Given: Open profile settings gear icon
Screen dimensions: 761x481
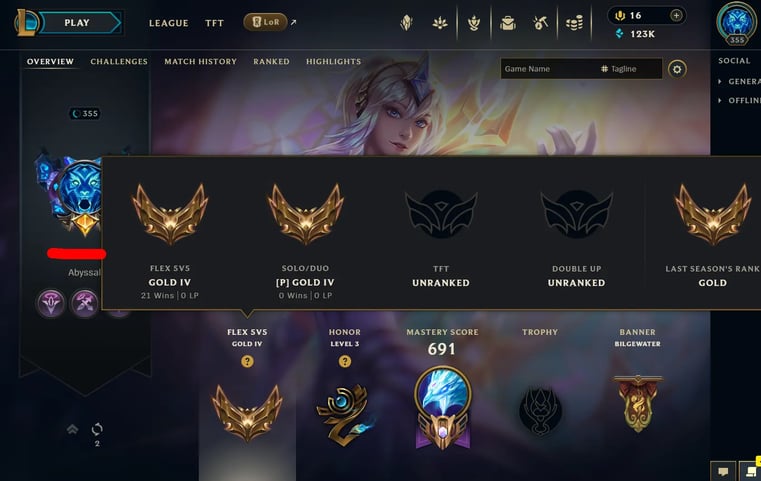Looking at the screenshot, I should point(677,69).
